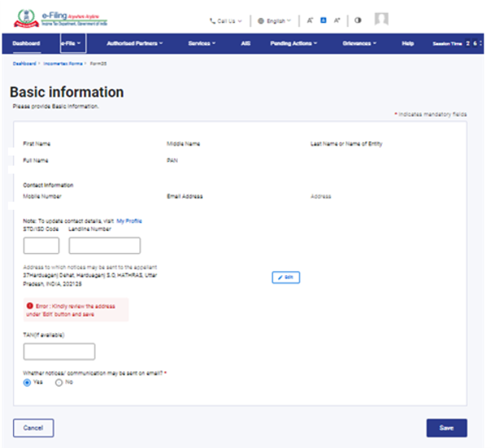The width and height of the screenshot is (491, 448).
Task: Select No for email communication
Action: tap(59, 382)
